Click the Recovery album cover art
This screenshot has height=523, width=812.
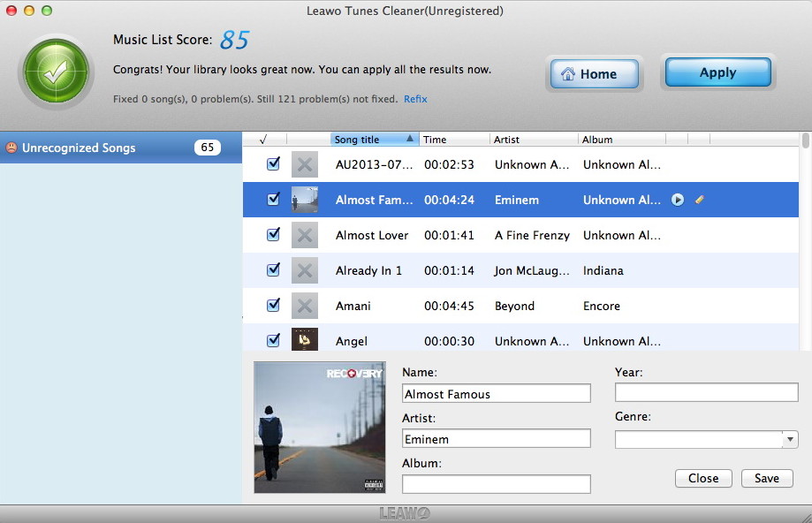[320, 428]
